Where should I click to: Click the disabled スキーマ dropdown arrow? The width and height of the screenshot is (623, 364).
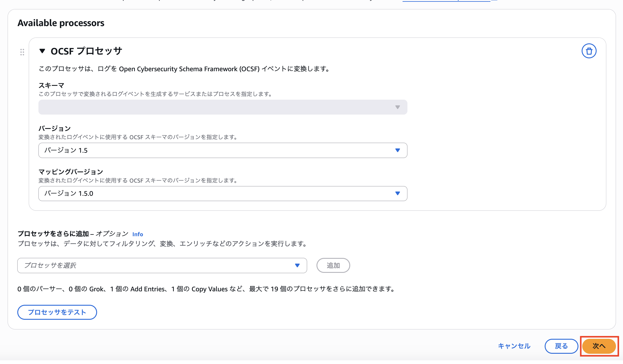tap(397, 107)
